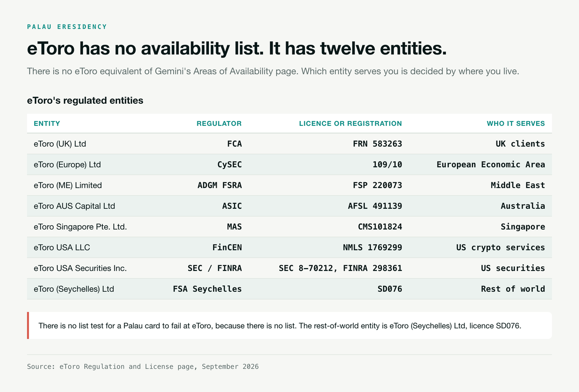579x392 pixels.
Task: Select the Middle East cell
Action: point(518,185)
